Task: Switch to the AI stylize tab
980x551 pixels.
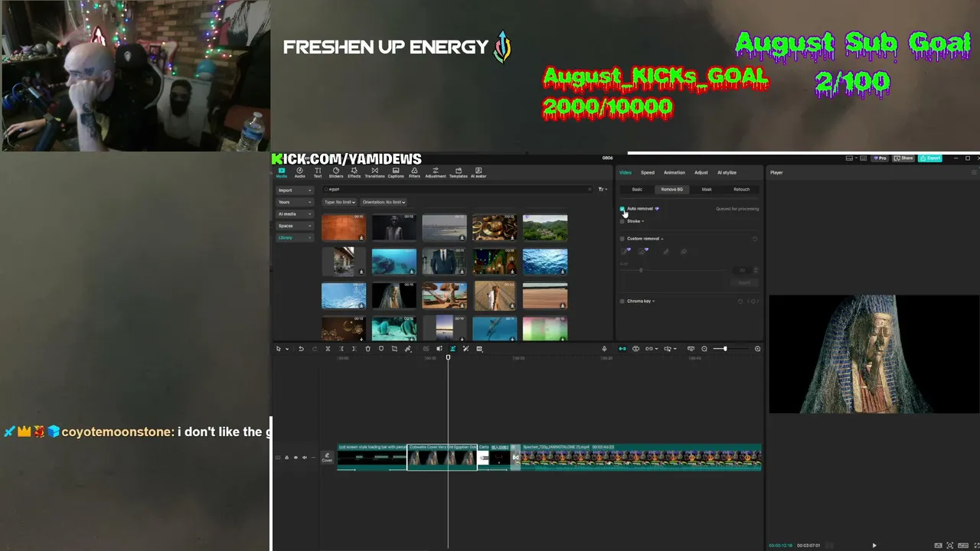Action: (727, 173)
